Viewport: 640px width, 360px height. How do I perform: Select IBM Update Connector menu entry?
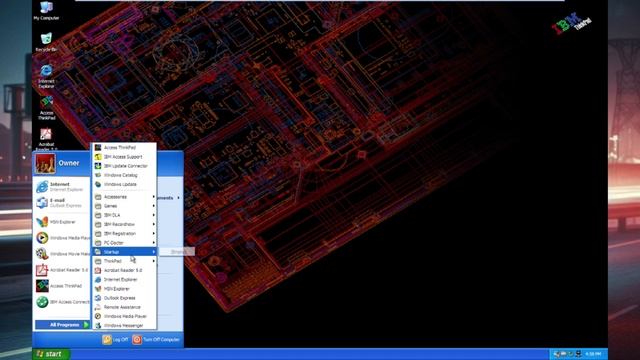tap(124, 166)
